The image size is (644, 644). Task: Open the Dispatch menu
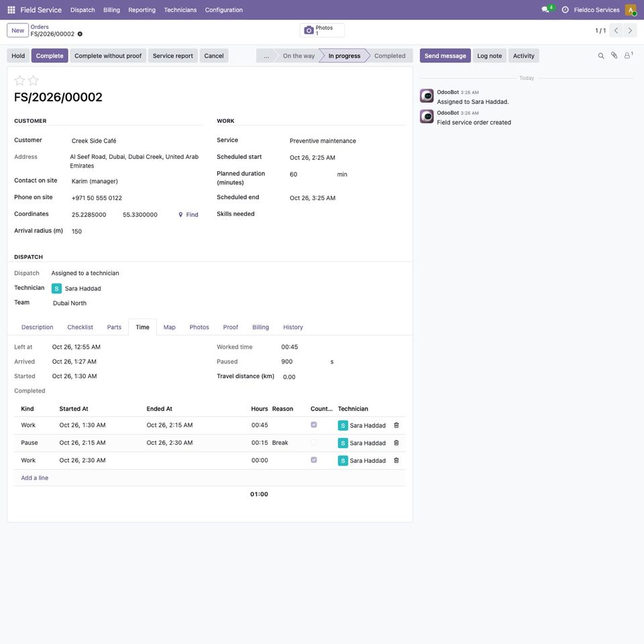click(83, 10)
